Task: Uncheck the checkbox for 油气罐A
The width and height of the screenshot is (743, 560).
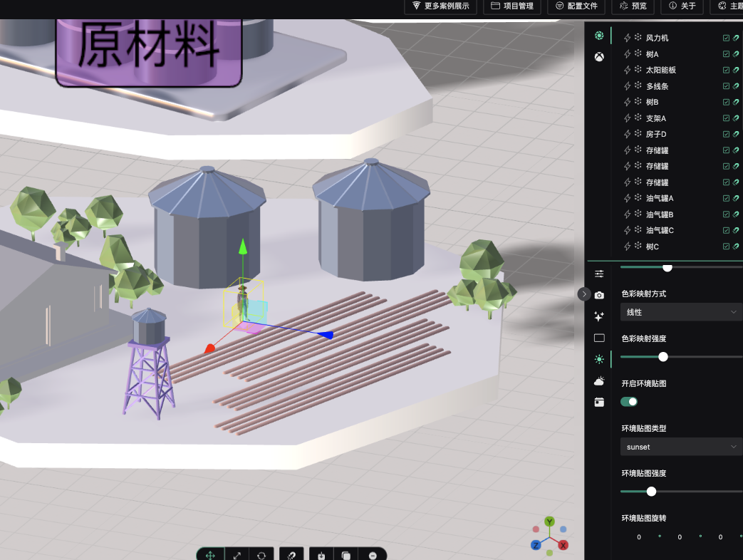Action: point(726,198)
